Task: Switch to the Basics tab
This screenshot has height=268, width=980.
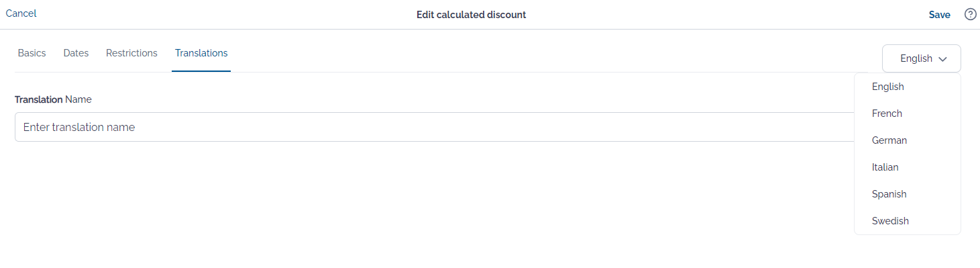Action: (32, 53)
